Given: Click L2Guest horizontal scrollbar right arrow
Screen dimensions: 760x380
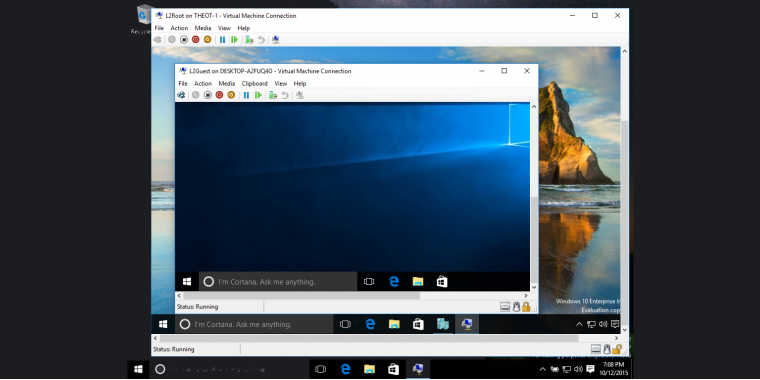Looking at the screenshot, I should [526, 295].
